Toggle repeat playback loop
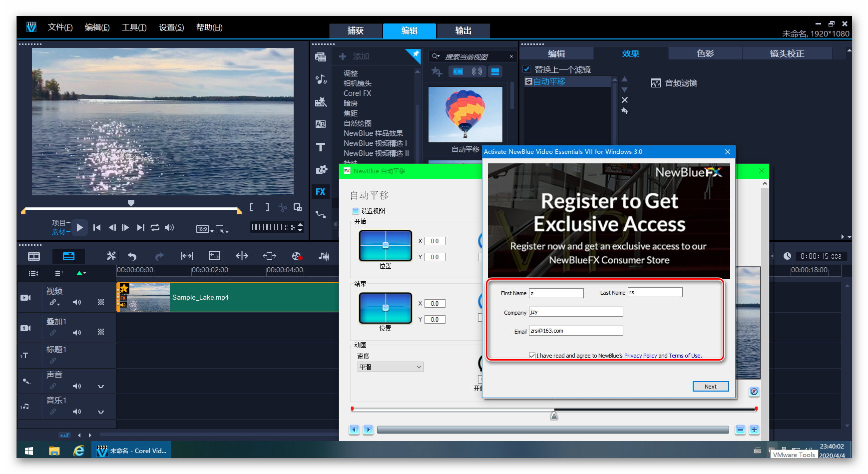This screenshot has height=474, width=868. 155,228
